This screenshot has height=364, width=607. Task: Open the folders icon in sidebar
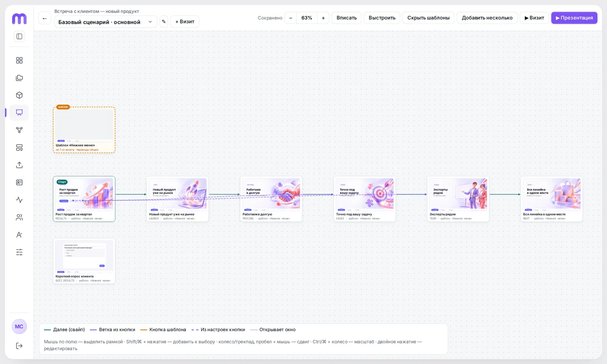[19, 78]
